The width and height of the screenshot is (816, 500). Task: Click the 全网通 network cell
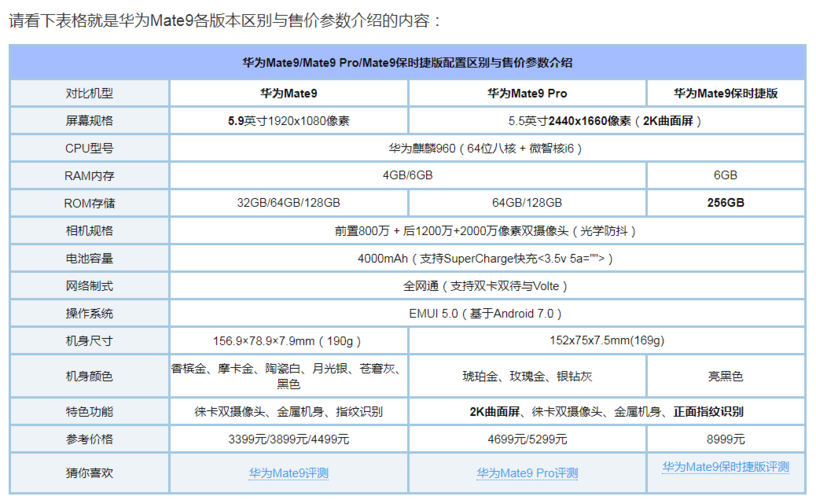487,286
